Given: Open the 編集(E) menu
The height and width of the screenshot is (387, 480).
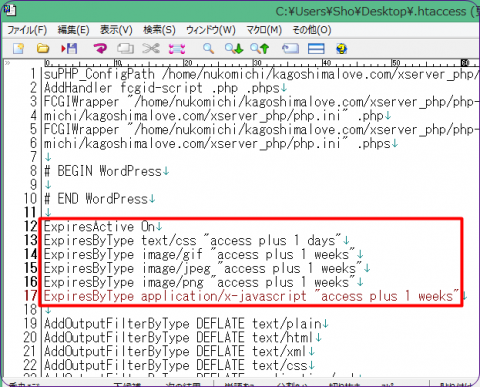Looking at the screenshot, I should click(x=73, y=30).
